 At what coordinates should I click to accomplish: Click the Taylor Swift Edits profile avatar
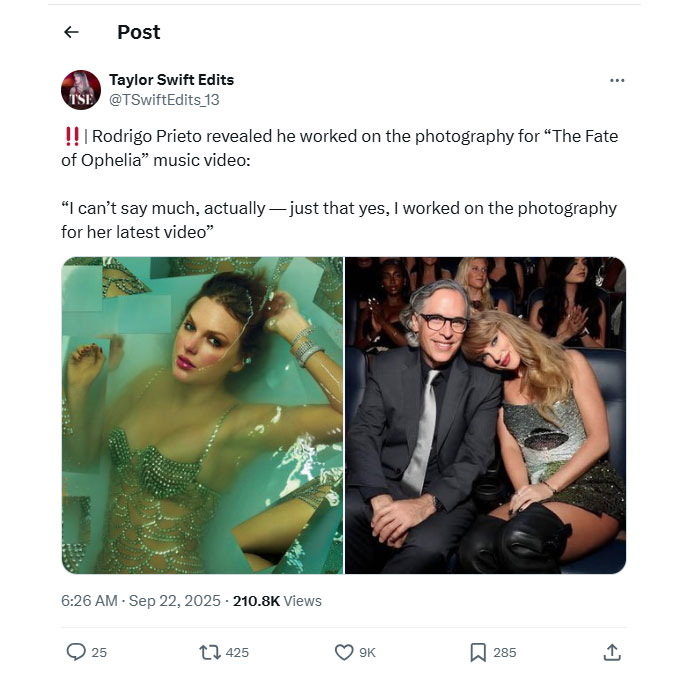[x=81, y=90]
